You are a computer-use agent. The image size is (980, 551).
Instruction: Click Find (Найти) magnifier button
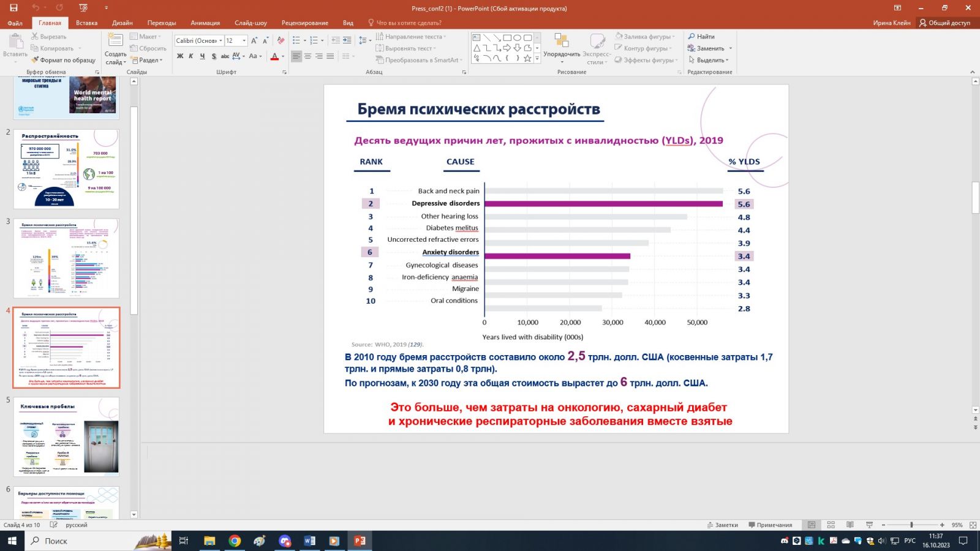[701, 37]
